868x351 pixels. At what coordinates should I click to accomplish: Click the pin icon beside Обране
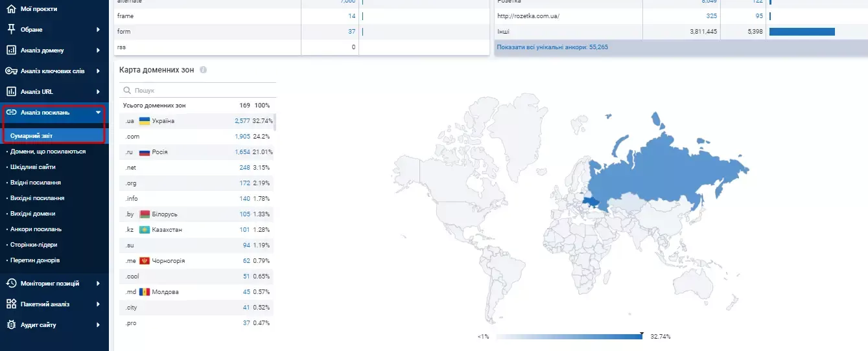(x=11, y=29)
